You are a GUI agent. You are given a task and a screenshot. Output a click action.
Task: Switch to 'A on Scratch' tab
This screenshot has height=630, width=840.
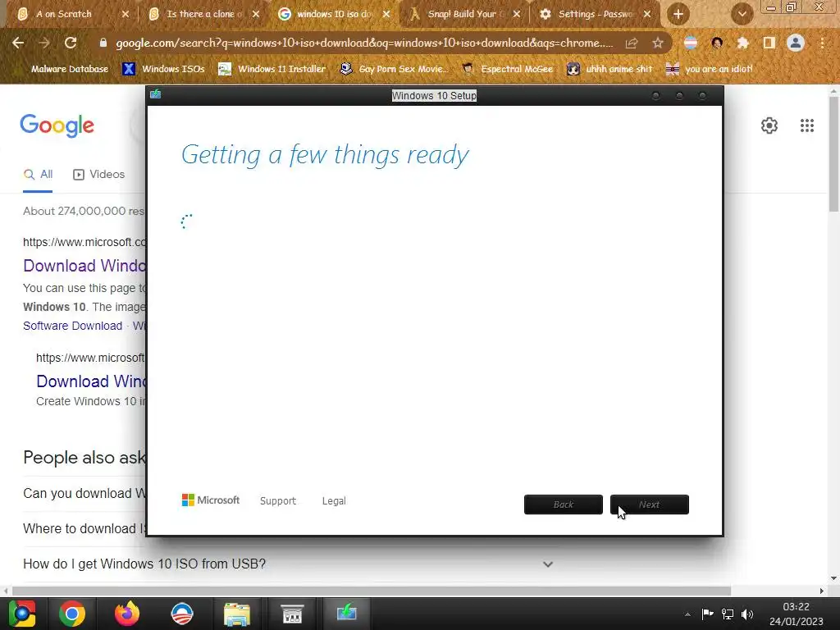pyautogui.click(x=64, y=14)
